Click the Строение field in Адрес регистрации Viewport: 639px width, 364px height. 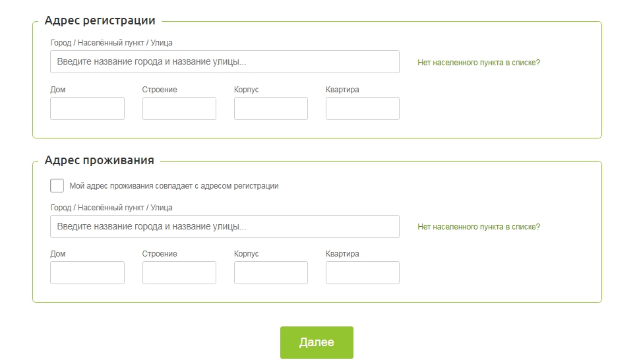click(179, 109)
